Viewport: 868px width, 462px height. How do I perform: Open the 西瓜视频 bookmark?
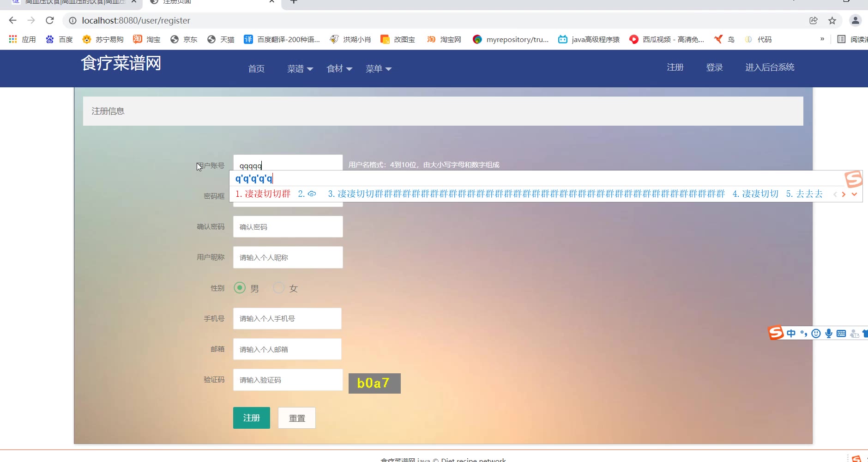coord(667,39)
